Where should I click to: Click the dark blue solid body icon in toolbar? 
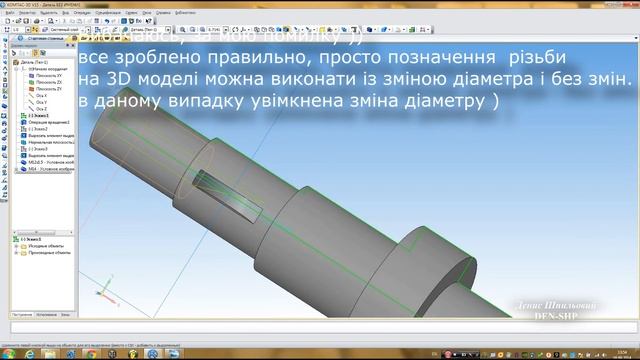coord(369,29)
